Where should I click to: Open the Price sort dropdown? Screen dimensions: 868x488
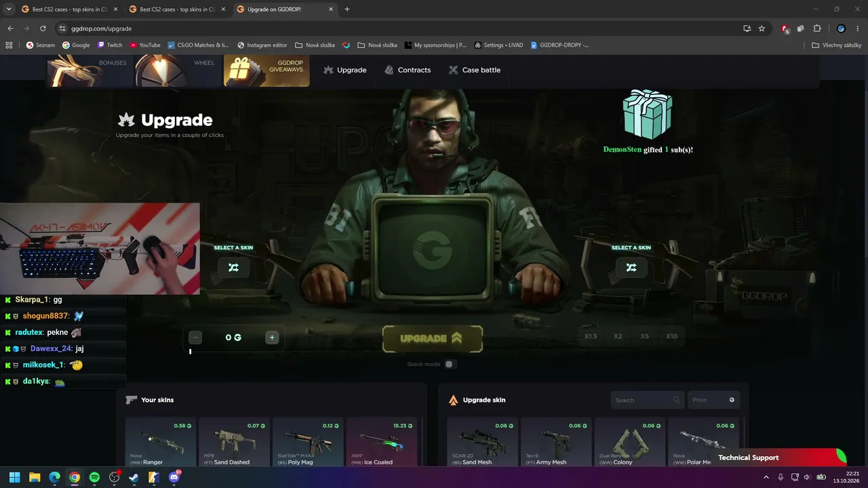click(x=713, y=400)
